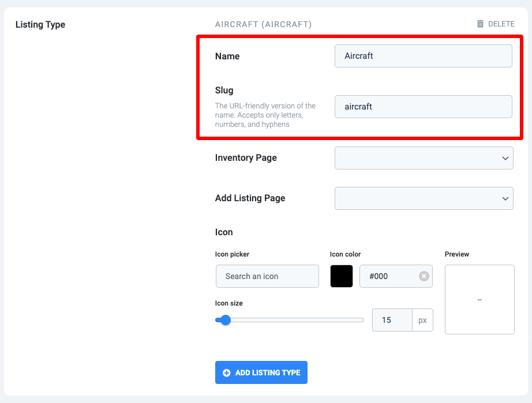Screen dimensions: 532x403
Task: Click the DELETE link for Aircraft
Action: tap(496, 24)
